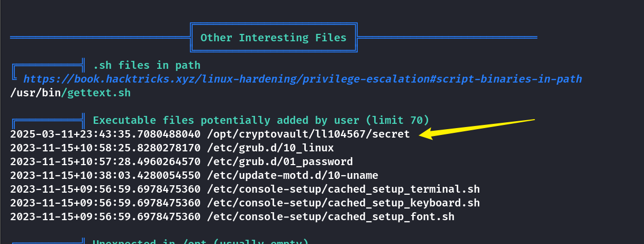Click the /usr/bin/gettext.sh path
Viewport: 644px width, 244px height.
click(x=70, y=93)
